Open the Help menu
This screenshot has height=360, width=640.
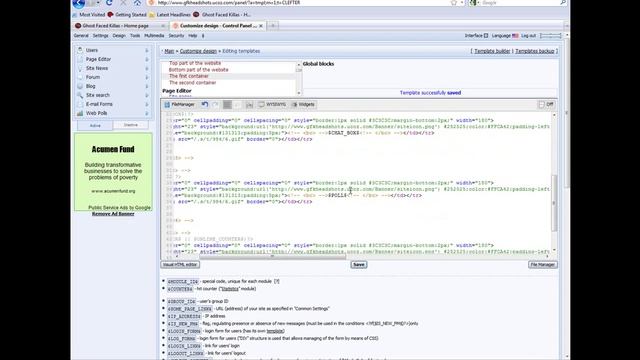point(193,36)
